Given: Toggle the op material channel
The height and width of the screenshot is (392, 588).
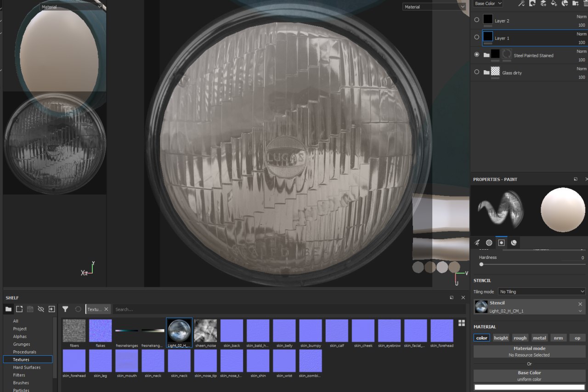Looking at the screenshot, I should coord(577,338).
